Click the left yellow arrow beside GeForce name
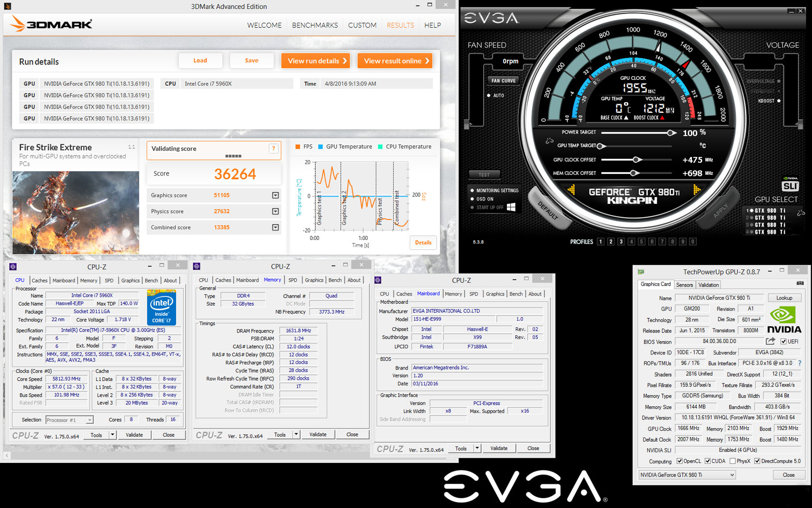Image resolution: width=812 pixels, height=508 pixels. 571,190
